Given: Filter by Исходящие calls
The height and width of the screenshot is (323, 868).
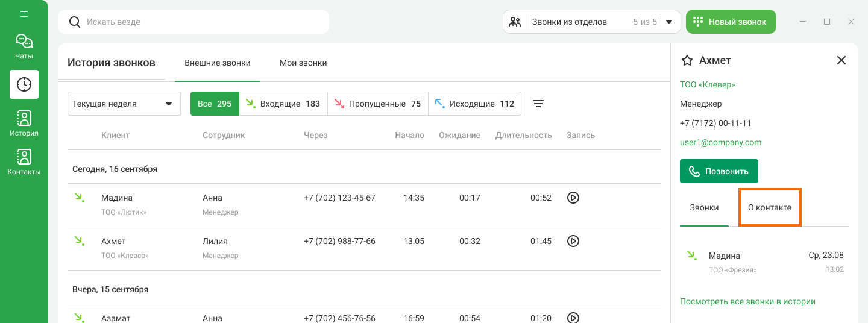Looking at the screenshot, I should [474, 104].
